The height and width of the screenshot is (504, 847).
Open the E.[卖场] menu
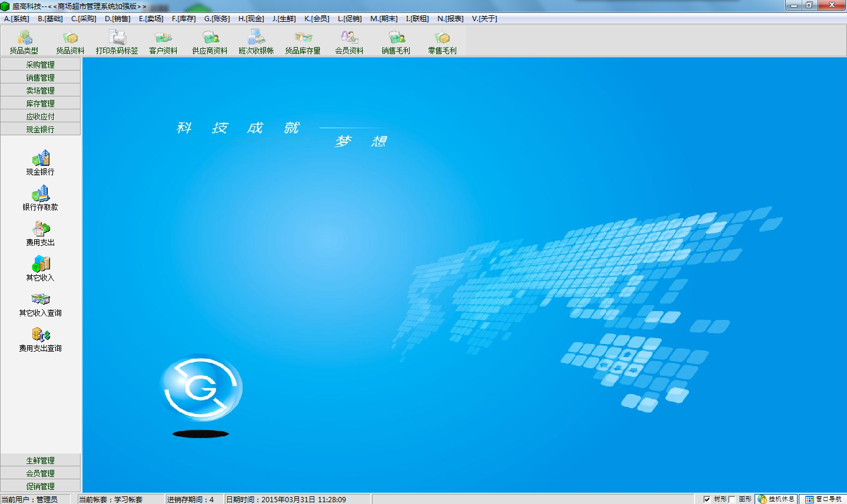tap(151, 19)
